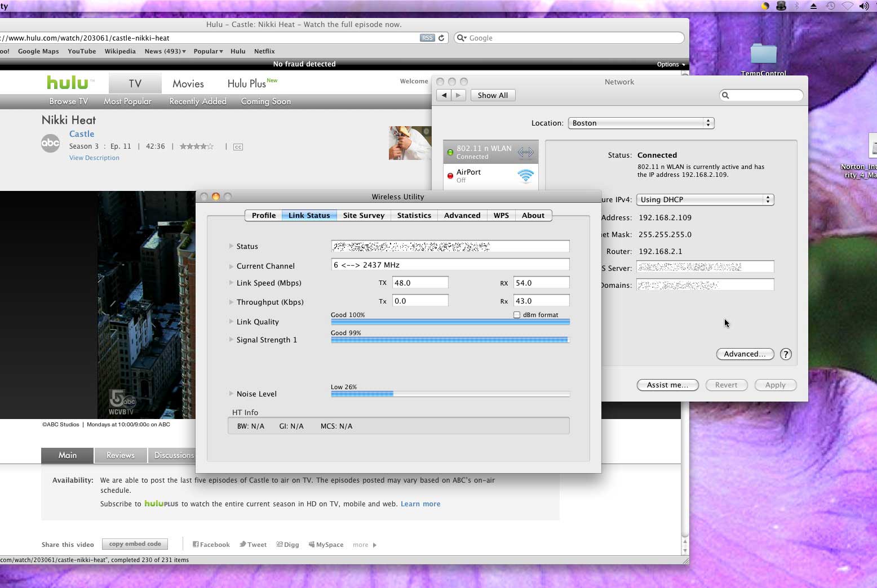Open the Using DHCP configuration dropdown

coord(705,199)
